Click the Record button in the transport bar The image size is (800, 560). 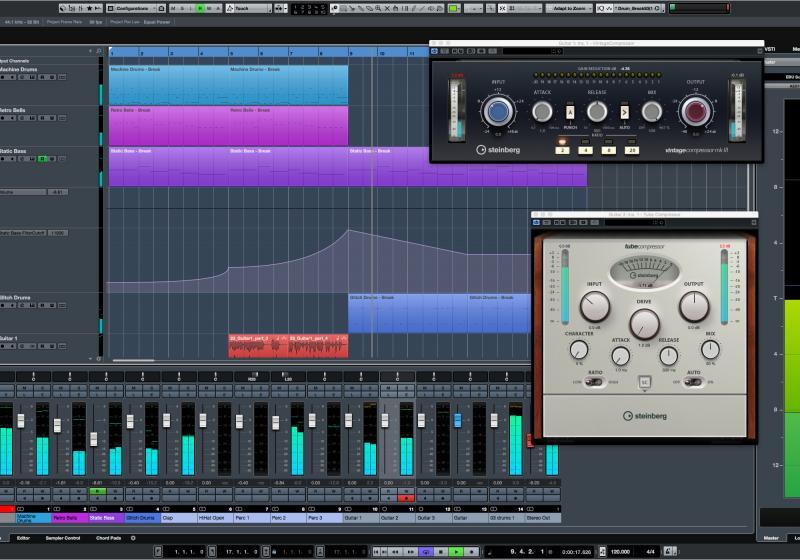point(473,551)
